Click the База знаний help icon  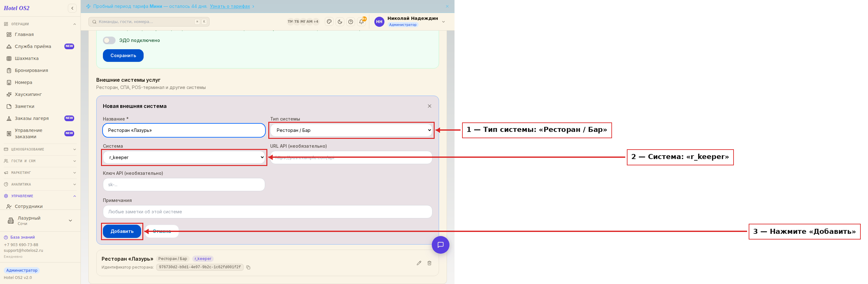tap(6, 238)
